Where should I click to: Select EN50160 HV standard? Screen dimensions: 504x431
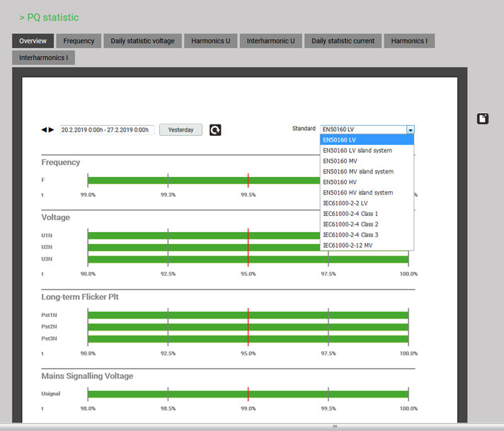pyautogui.click(x=367, y=182)
